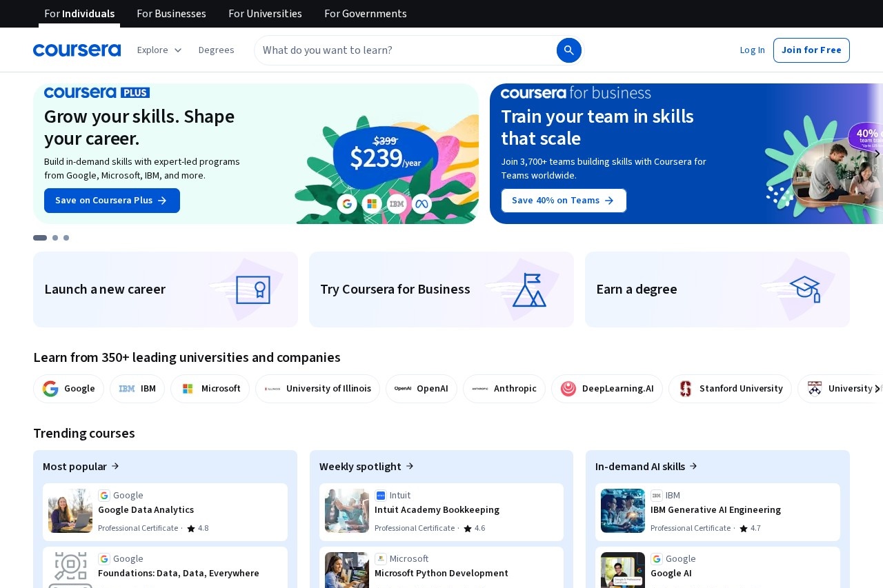883x588 pixels.
Task: Click the Join for Free button
Action: [x=811, y=50]
